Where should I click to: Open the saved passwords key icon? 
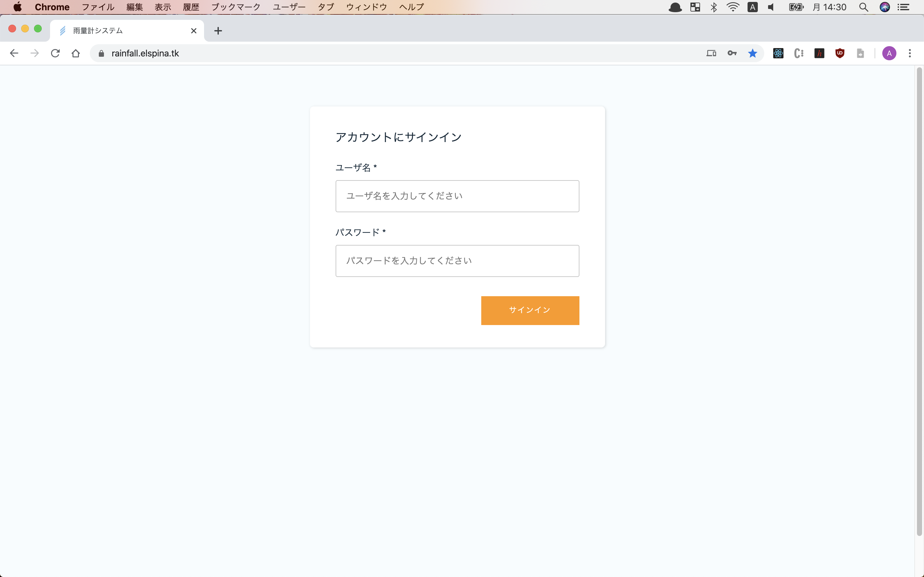(x=732, y=53)
